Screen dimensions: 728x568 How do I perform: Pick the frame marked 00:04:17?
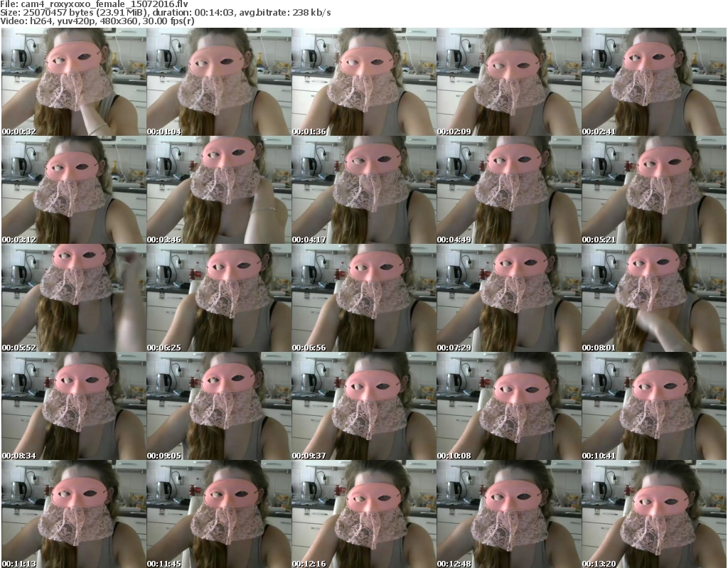click(x=364, y=190)
